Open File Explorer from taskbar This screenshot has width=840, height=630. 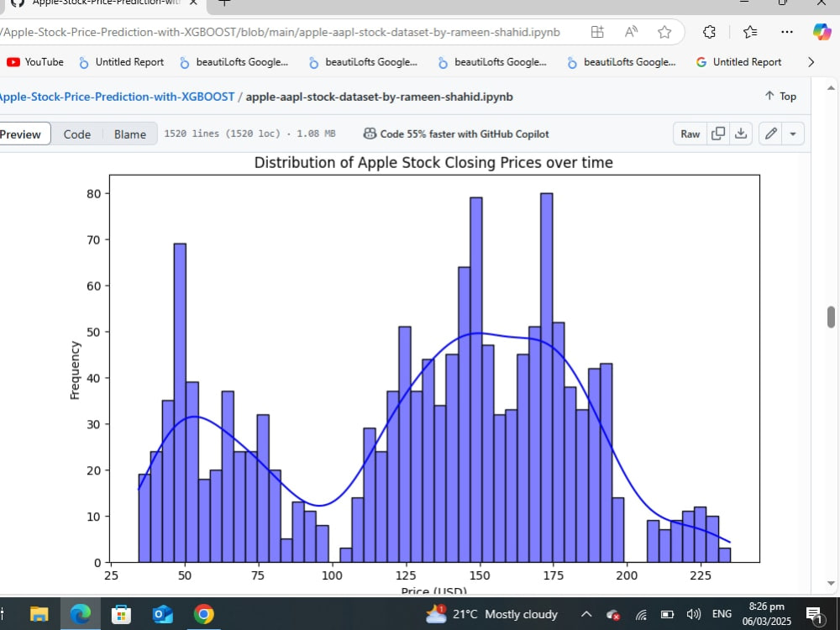pyautogui.click(x=39, y=614)
